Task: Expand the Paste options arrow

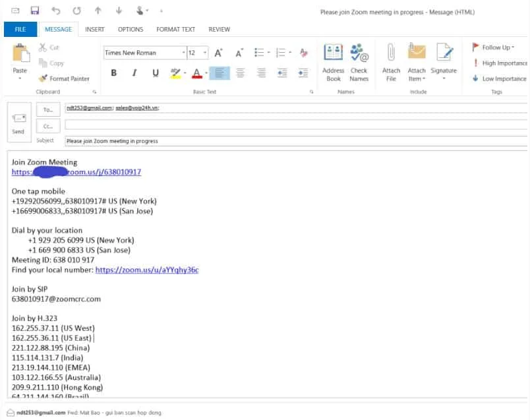Action: 20,78
